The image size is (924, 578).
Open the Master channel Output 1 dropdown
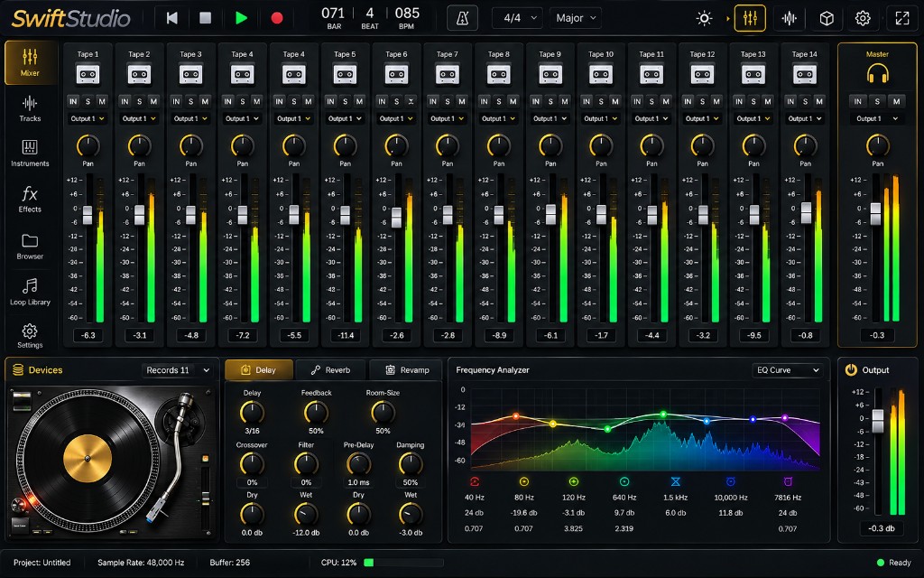click(x=877, y=118)
